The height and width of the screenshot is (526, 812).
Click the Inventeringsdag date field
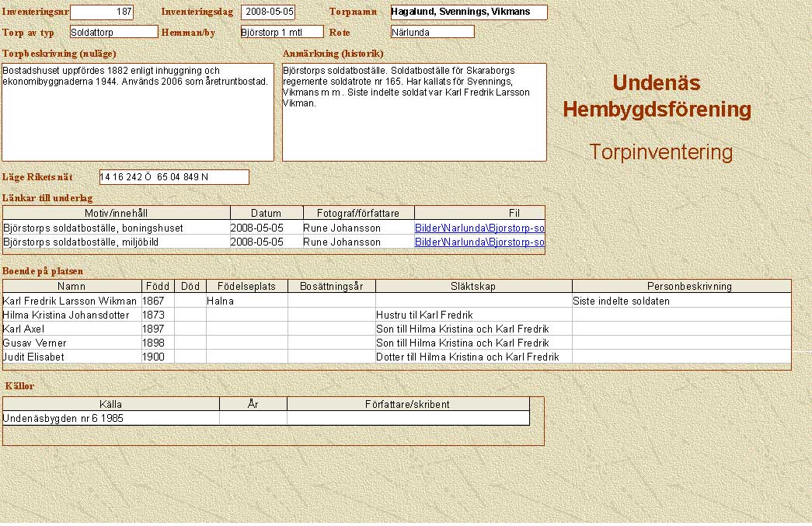pos(268,12)
